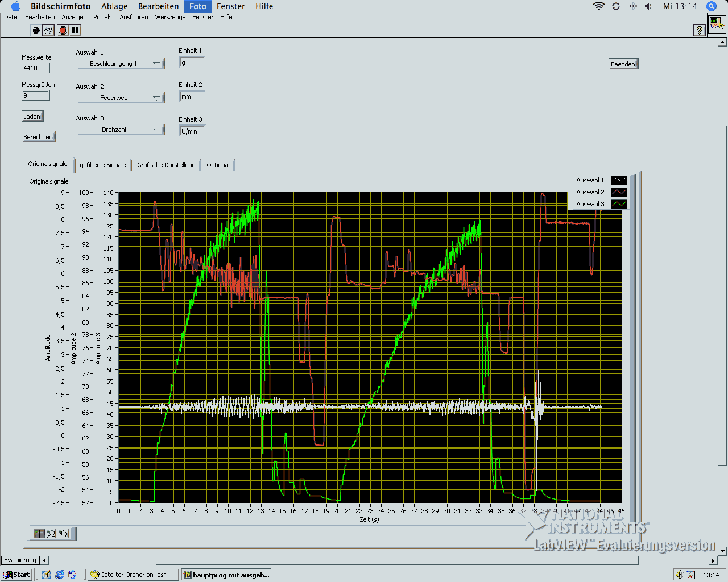Click the Wi-Fi status icon
The height and width of the screenshot is (582, 728).
tap(598, 6)
